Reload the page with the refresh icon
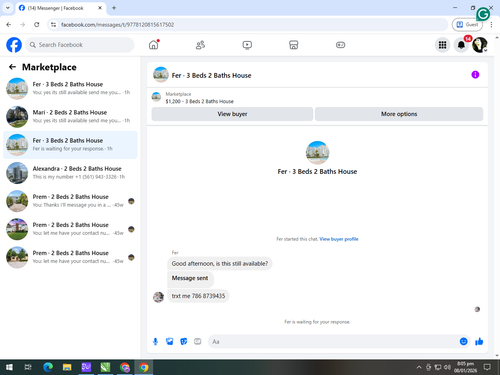Viewport: 500px width, 375px height. [x=37, y=24]
